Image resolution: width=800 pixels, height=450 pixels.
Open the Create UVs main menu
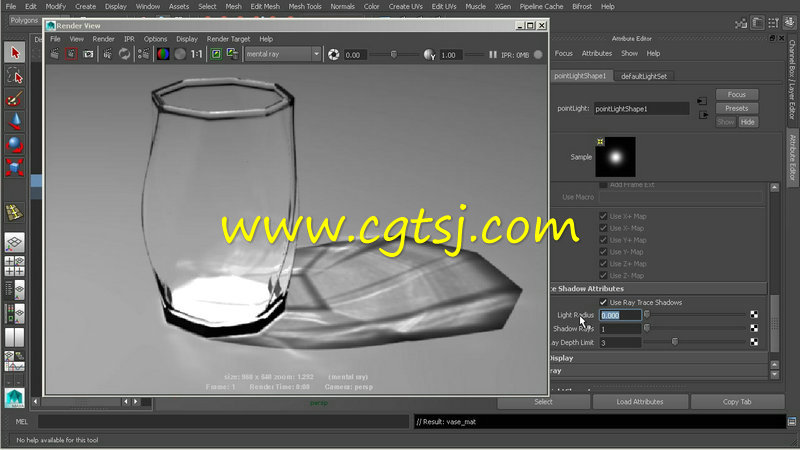[405, 7]
